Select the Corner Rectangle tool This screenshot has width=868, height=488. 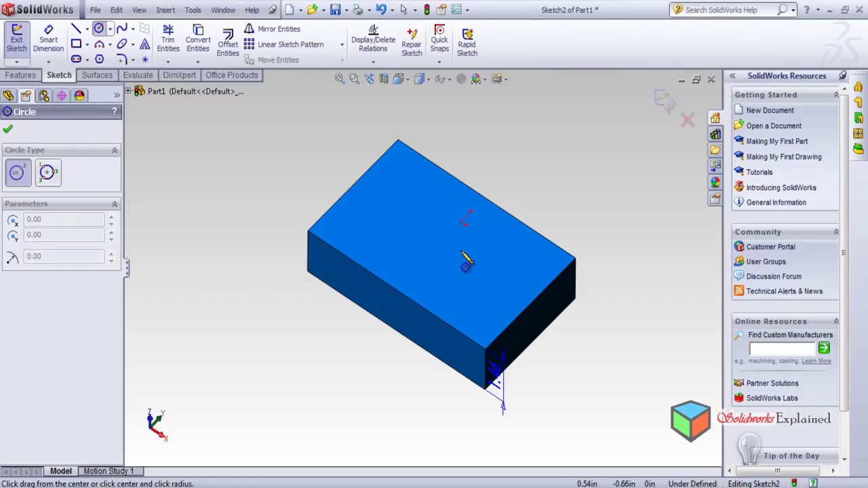coord(76,44)
